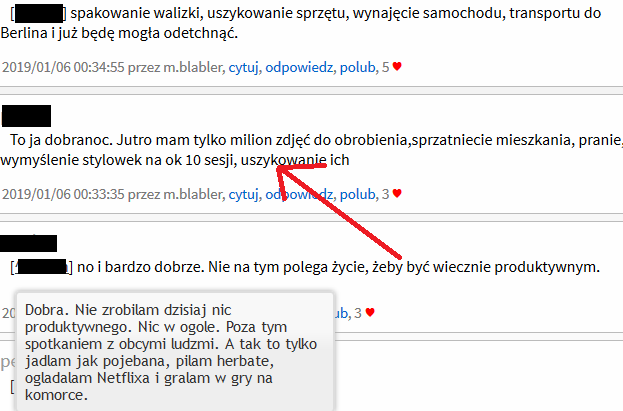Click the redacted mention before 'no i bardzo dobrze'
623x411 pixels.
click(42, 267)
